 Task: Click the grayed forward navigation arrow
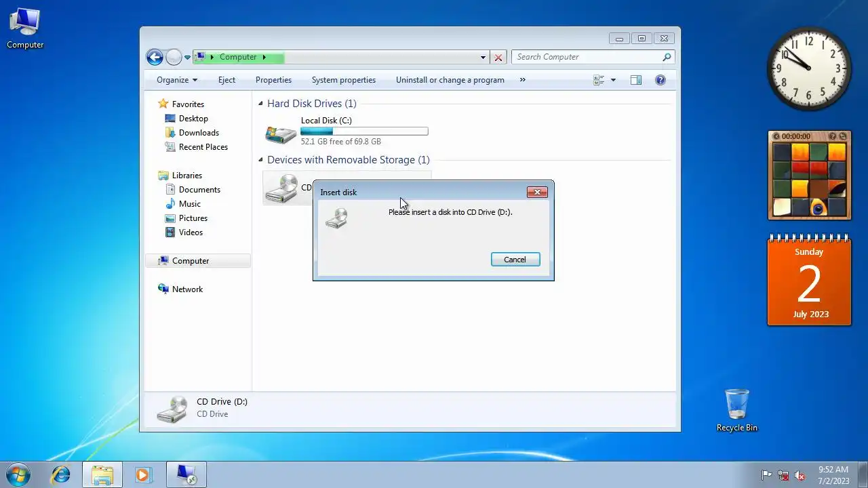(x=174, y=58)
